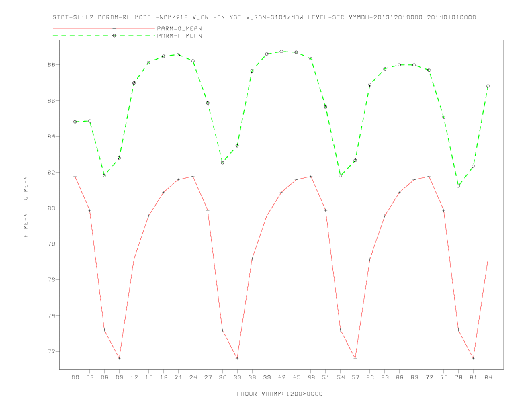
Task: Click the V_RGN=G104/MDW text in the title
Action: tap(275, 17)
